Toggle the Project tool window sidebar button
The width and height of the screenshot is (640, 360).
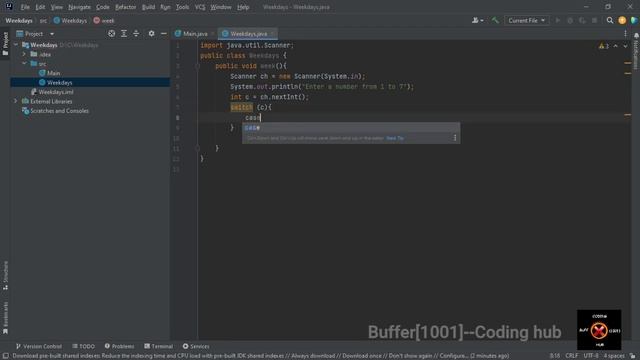point(5,44)
